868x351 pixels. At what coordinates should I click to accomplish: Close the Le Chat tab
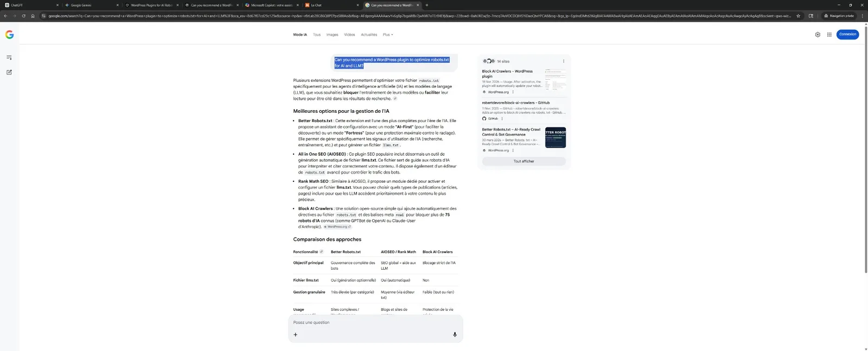pyautogui.click(x=358, y=5)
